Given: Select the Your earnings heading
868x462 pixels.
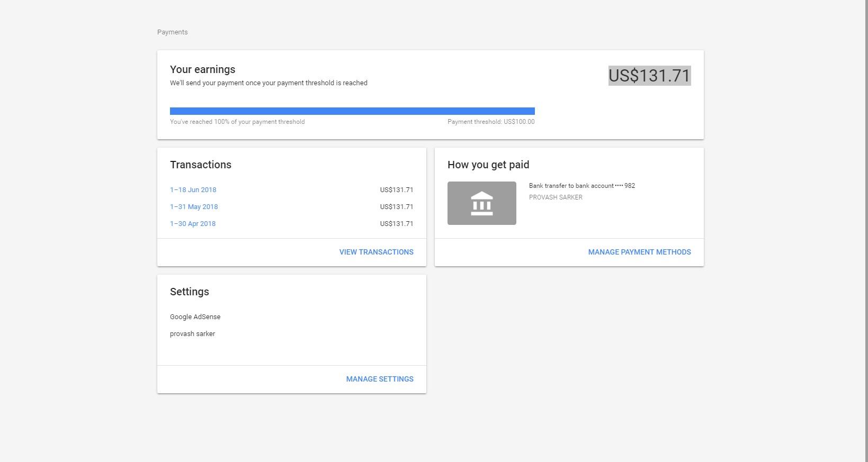Looking at the screenshot, I should (202, 70).
